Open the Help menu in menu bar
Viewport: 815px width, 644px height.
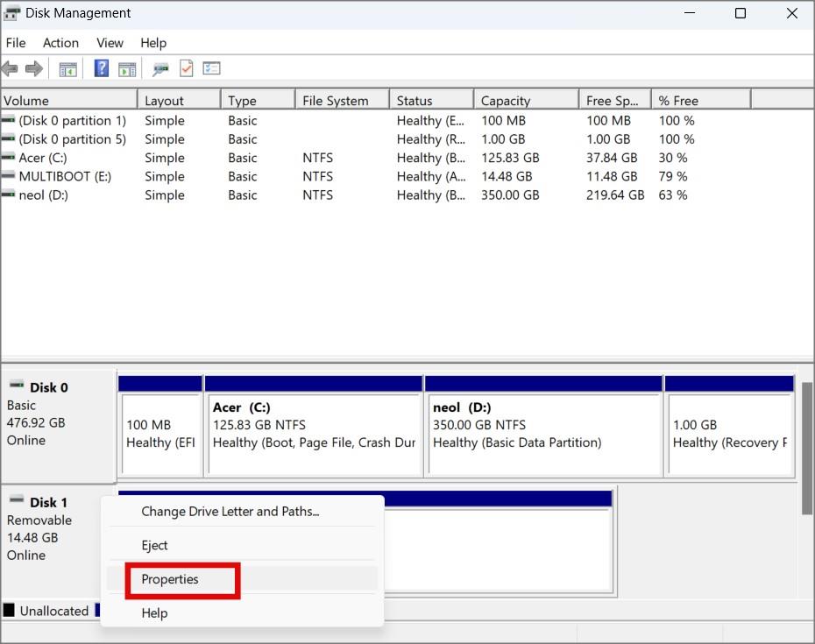click(153, 43)
